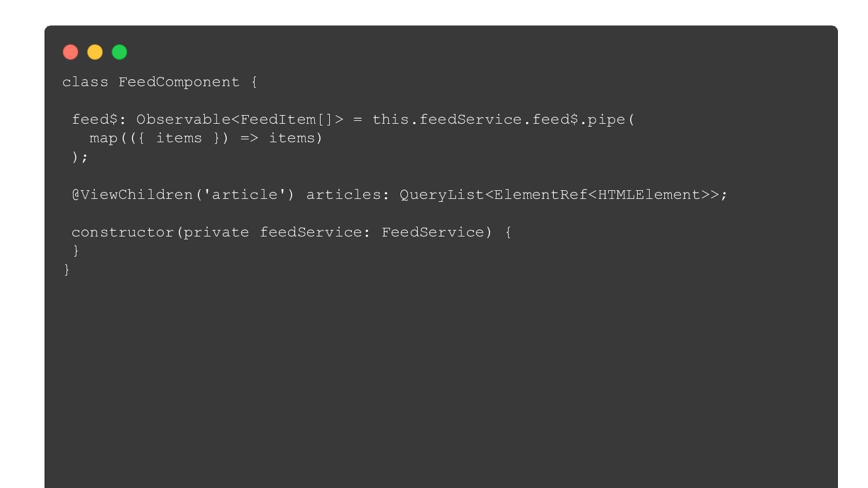The width and height of the screenshot is (868, 488).
Task: Click the 'article' string literal
Action: [x=245, y=195]
